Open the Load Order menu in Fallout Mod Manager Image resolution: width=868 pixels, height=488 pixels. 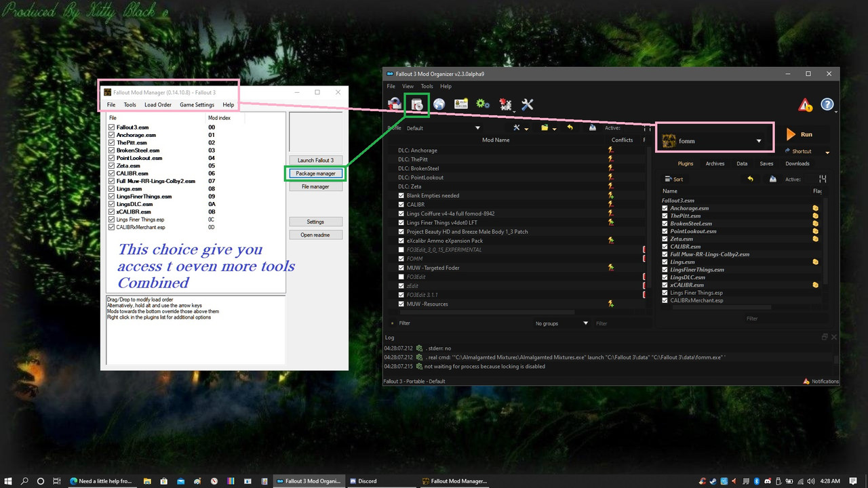[158, 105]
